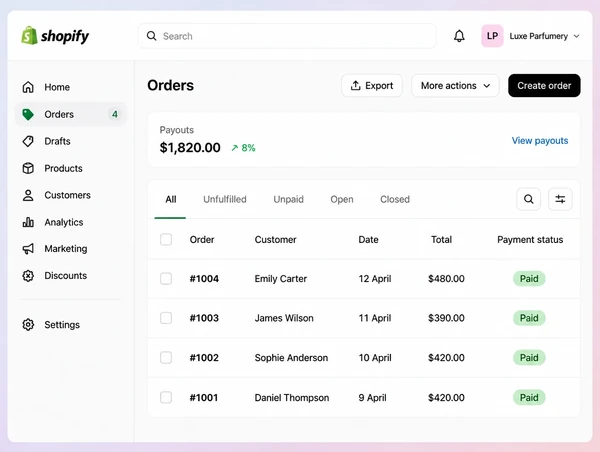This screenshot has height=452, width=600.
Task: Click the Create order button
Action: coord(544,85)
